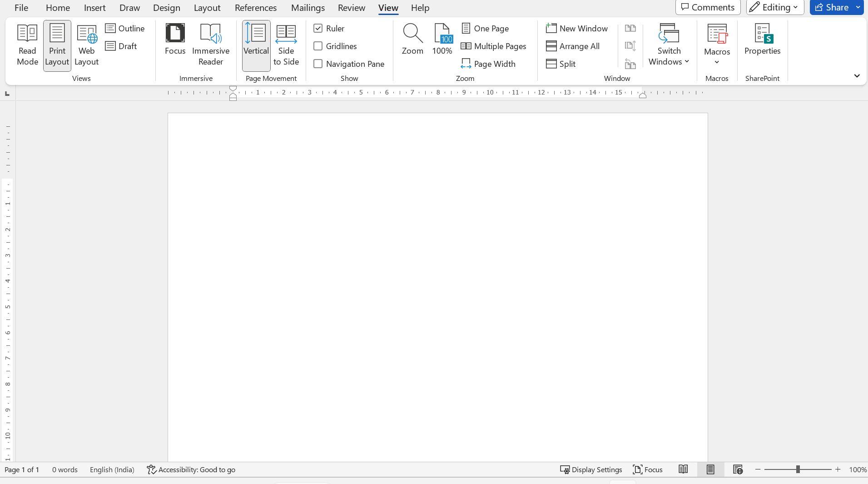Adjust the zoom slider in status bar

798,469
